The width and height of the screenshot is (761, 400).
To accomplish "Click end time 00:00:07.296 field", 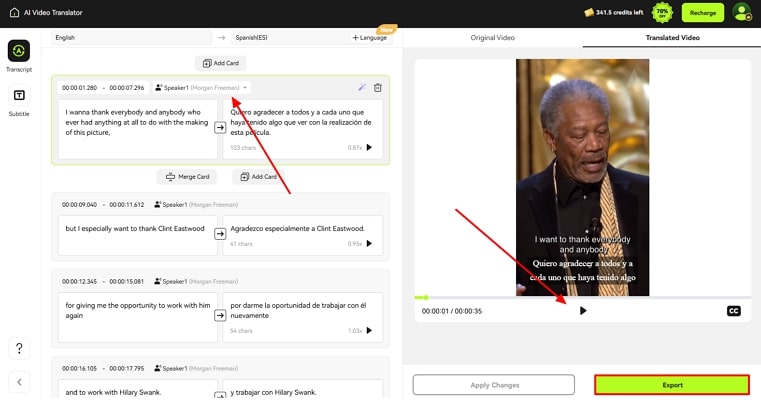I will click(127, 88).
